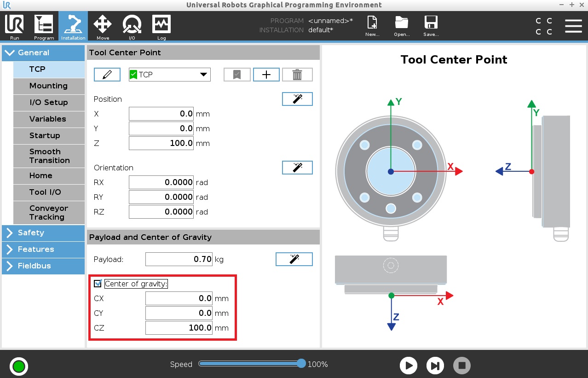Open I/O Setup in sidebar
Screen dimensions: 588x378
[x=49, y=102]
